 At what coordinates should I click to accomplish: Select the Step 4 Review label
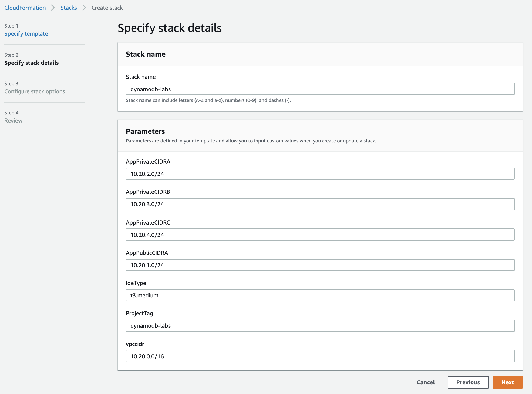tap(13, 121)
